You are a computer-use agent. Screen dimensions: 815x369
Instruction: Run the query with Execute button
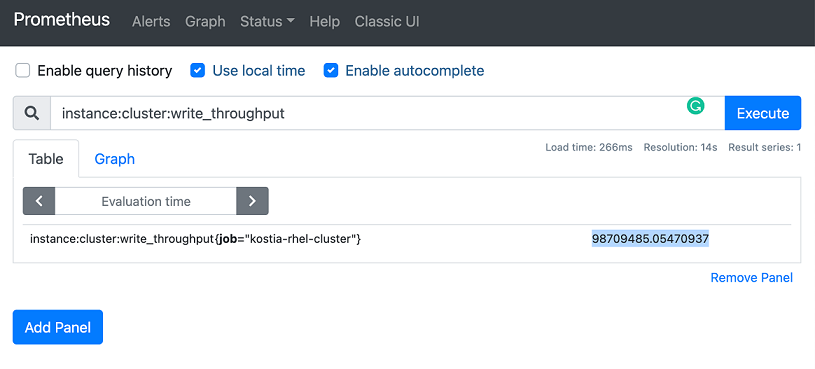pyautogui.click(x=763, y=113)
